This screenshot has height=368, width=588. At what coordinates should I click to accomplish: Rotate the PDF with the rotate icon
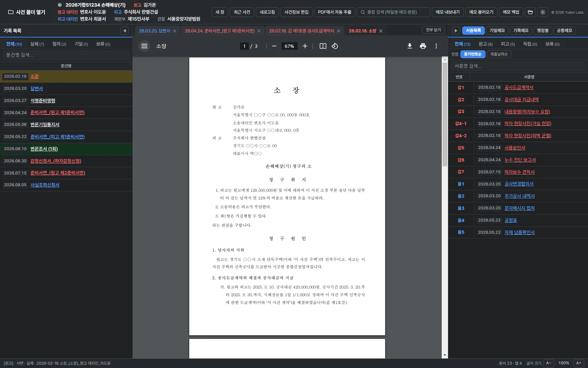pyautogui.click(x=335, y=46)
